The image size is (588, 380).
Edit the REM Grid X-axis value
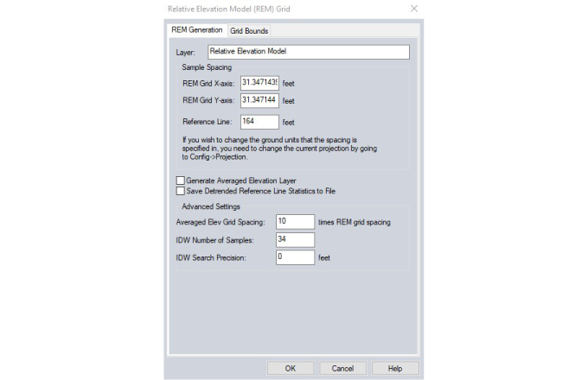pos(259,83)
